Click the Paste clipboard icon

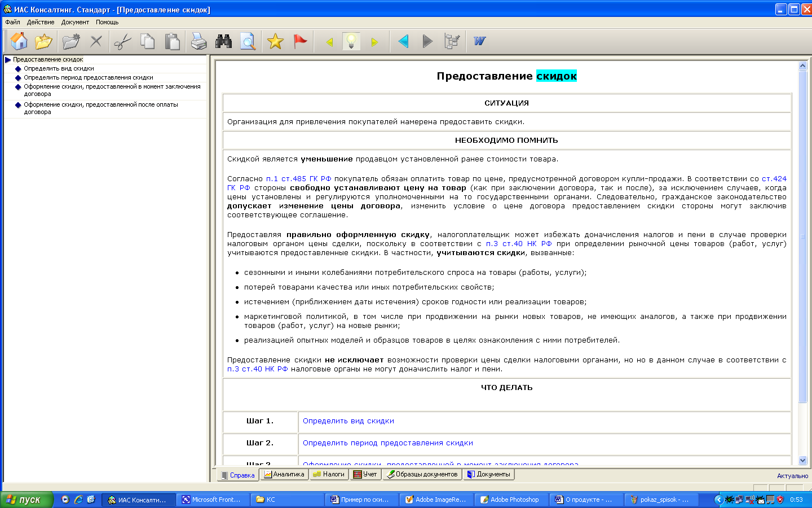(x=172, y=41)
